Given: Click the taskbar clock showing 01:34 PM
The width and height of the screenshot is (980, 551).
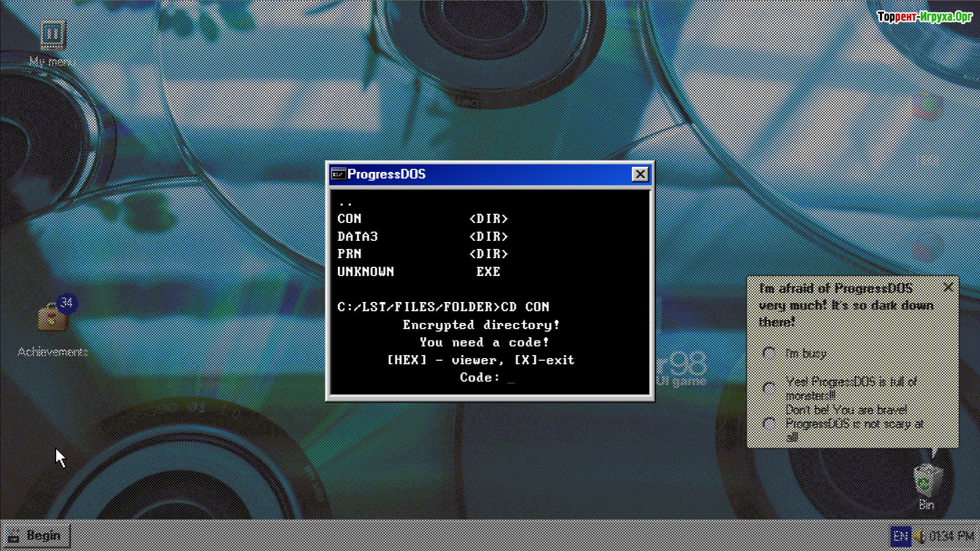Looking at the screenshot, I should [x=951, y=536].
